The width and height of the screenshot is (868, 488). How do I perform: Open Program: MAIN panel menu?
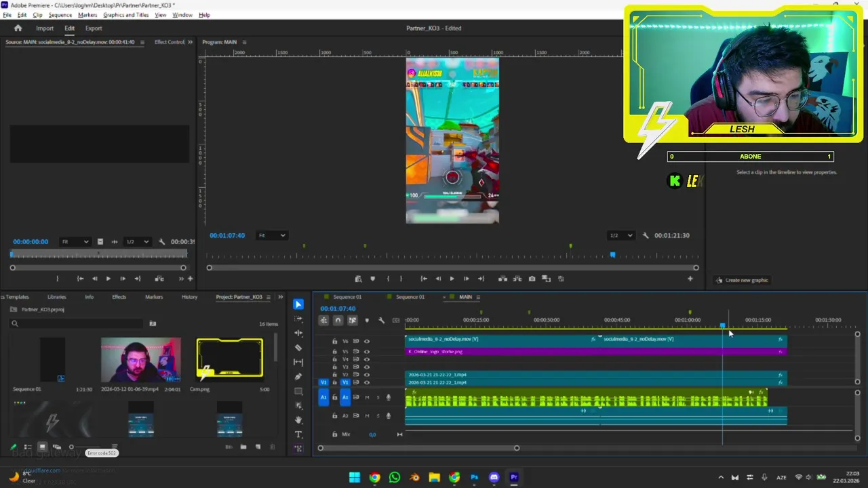pyautogui.click(x=244, y=42)
